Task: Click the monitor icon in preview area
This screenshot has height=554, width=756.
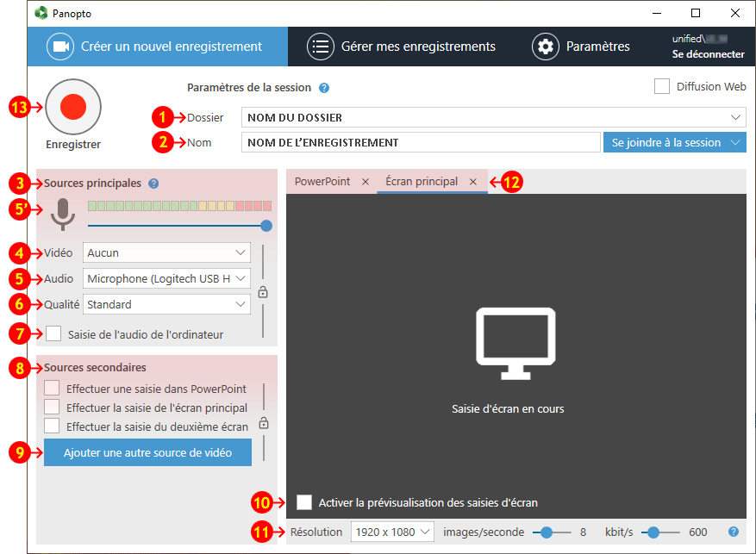Action: [x=515, y=344]
